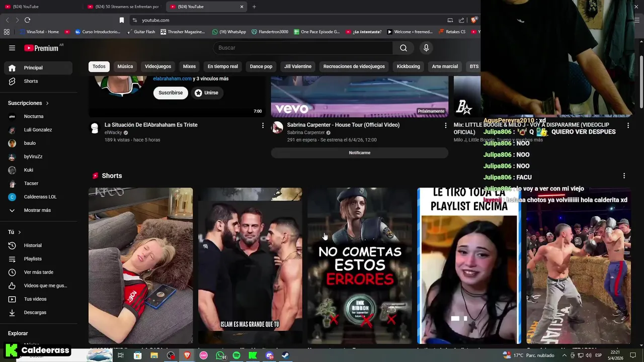Open Steam from the taskbar
Viewport: 644px width, 362px height.
tap(285, 355)
